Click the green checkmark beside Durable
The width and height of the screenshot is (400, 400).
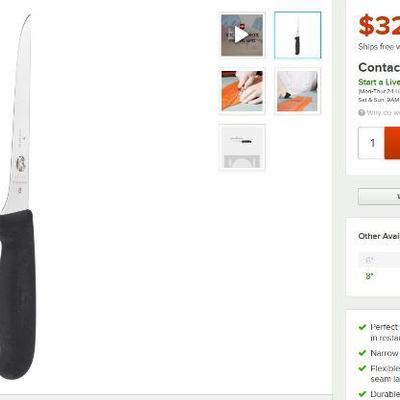[362, 394]
